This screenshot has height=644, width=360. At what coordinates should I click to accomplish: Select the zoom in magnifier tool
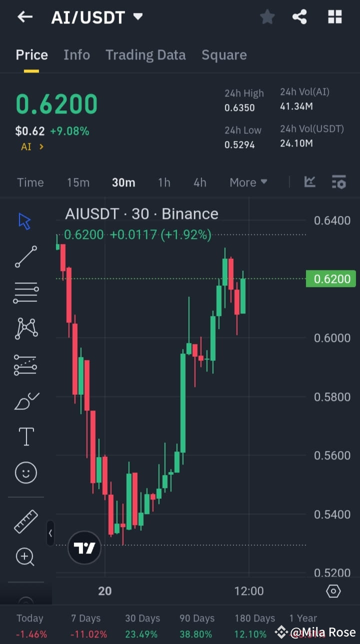25,556
